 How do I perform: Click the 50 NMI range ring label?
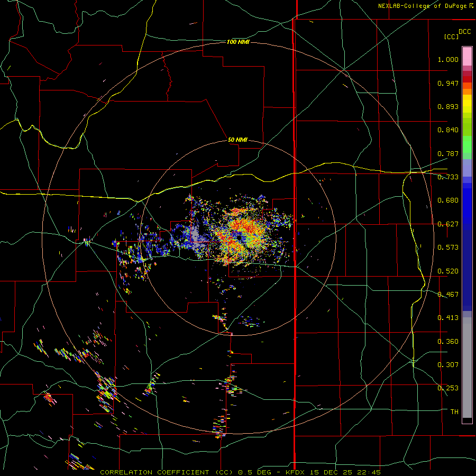(237, 140)
